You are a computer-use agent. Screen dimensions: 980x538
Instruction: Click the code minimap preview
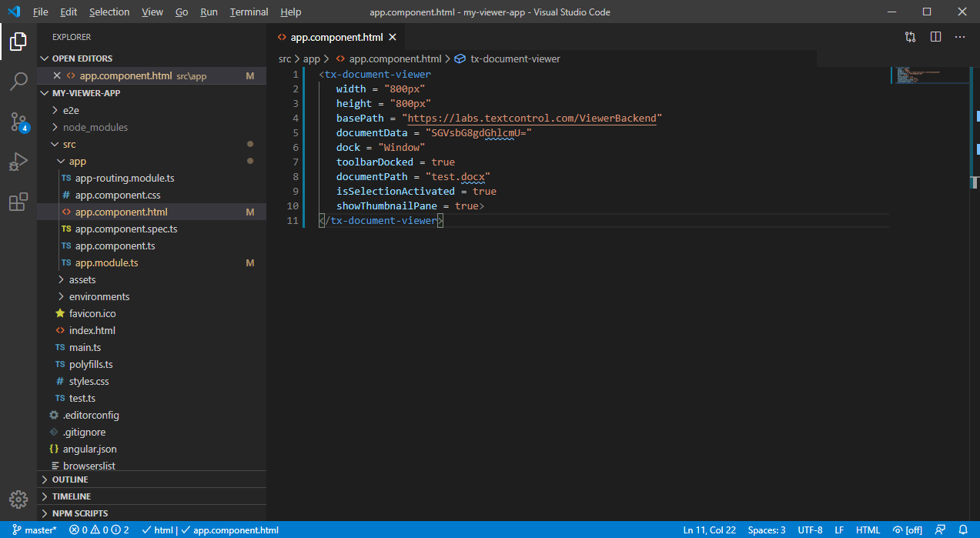(x=929, y=75)
